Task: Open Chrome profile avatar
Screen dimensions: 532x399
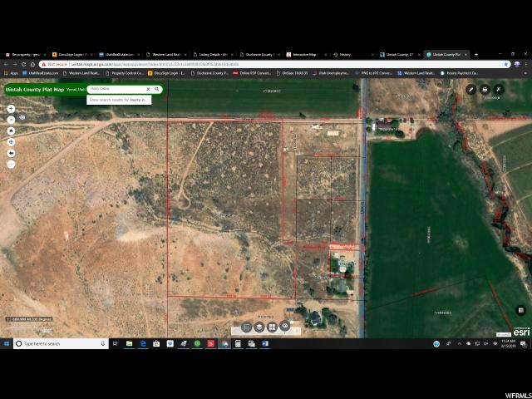Action: tap(517, 64)
